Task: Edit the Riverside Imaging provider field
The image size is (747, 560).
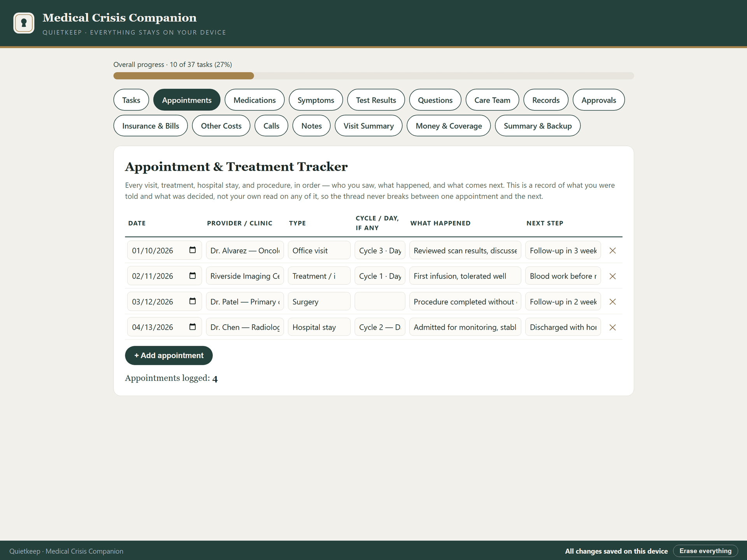Action: click(245, 276)
